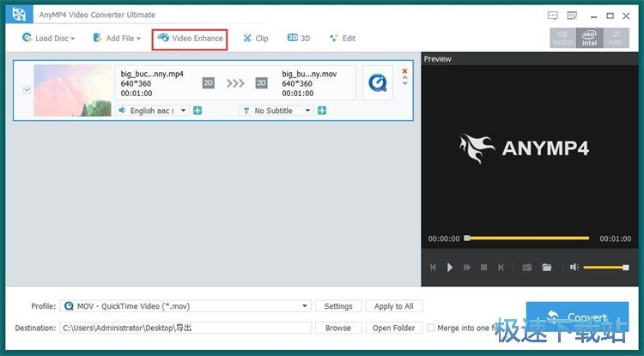
Task: Play the preview video
Action: (x=450, y=268)
